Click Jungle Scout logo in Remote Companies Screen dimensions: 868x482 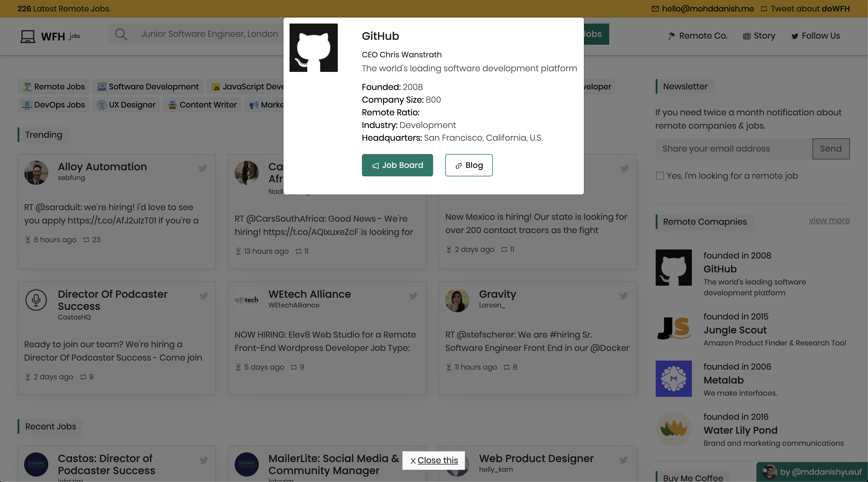pos(673,328)
